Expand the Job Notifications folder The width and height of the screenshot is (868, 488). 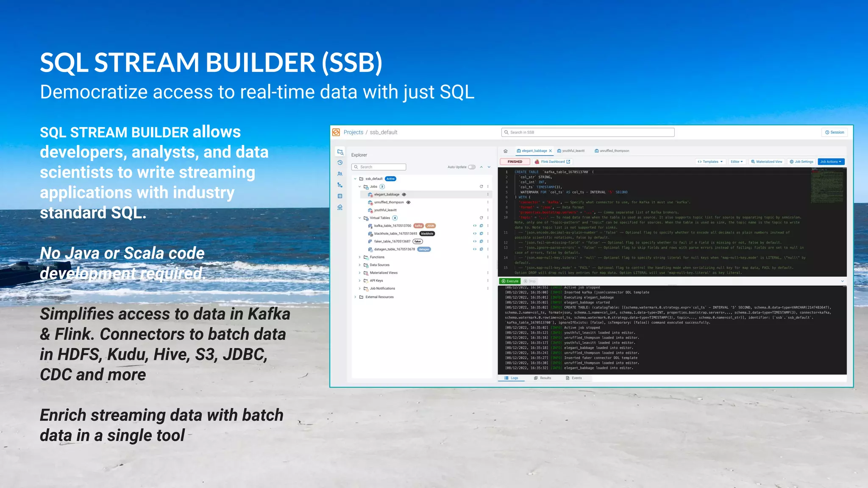(360, 288)
